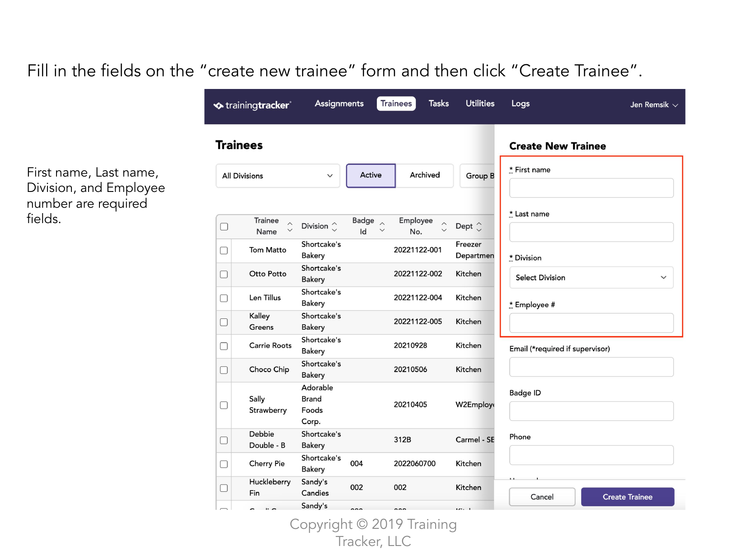Select the Sally Strawberry row checkbox
The height and width of the screenshot is (560, 747).
coord(224,405)
